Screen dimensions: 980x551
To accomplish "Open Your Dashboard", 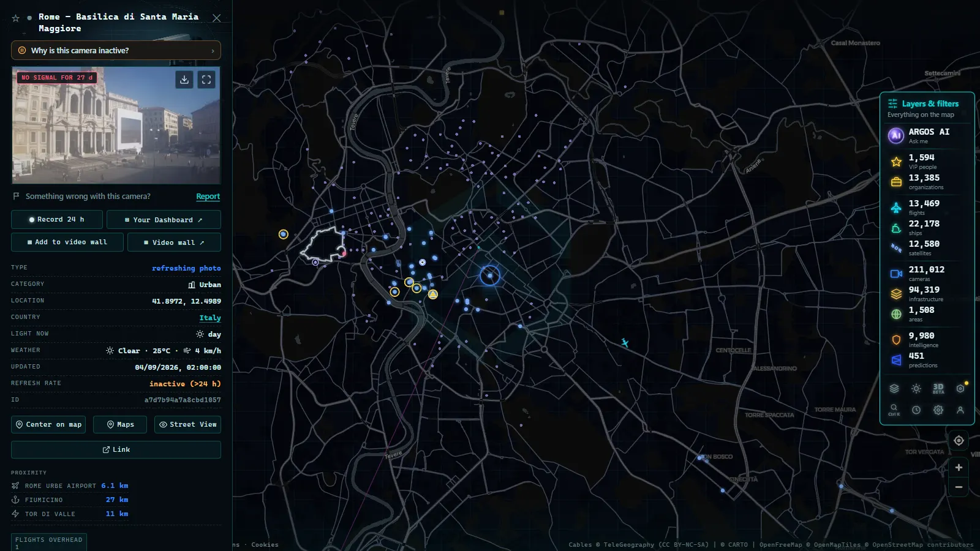I will click(x=164, y=219).
